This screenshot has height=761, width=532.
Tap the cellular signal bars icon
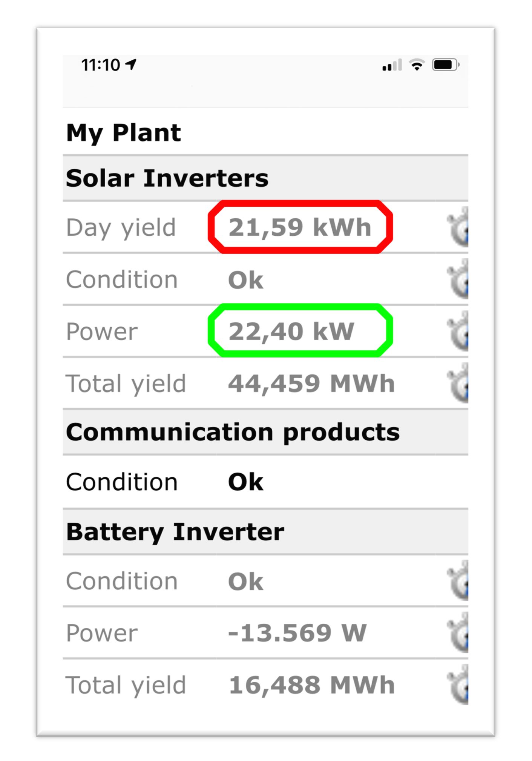[x=392, y=65]
